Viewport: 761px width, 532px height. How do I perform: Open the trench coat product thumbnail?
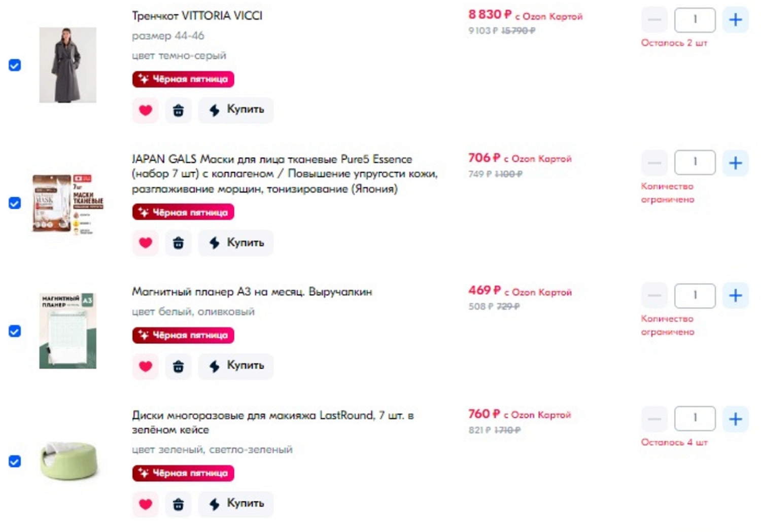(x=67, y=65)
